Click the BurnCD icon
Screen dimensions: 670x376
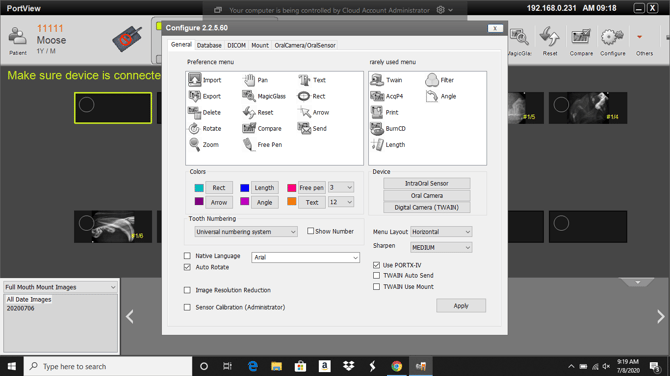(377, 128)
